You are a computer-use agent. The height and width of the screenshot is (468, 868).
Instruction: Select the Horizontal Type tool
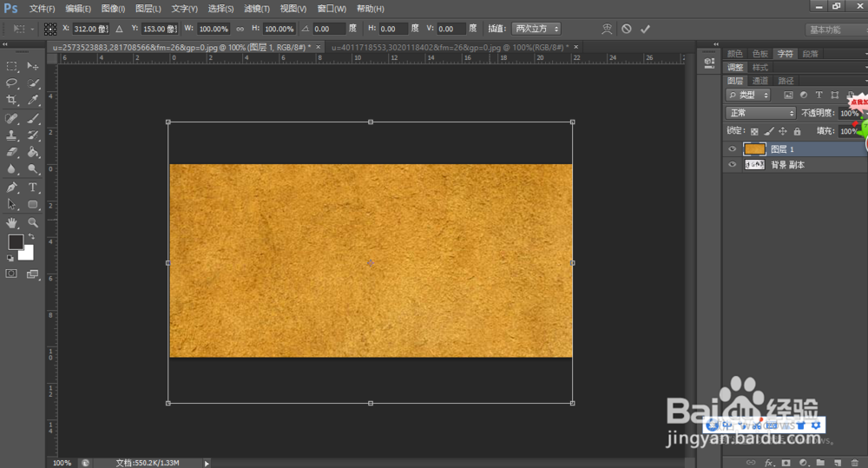click(34, 188)
